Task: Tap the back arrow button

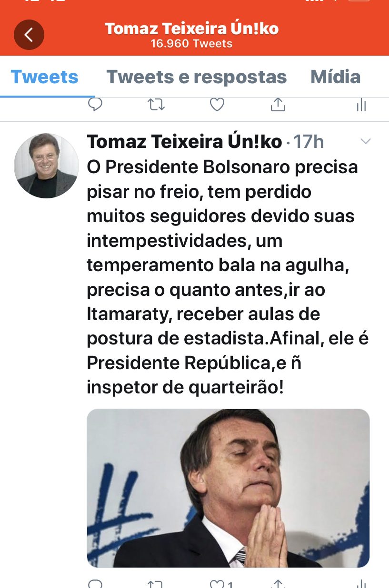Action: [x=29, y=35]
